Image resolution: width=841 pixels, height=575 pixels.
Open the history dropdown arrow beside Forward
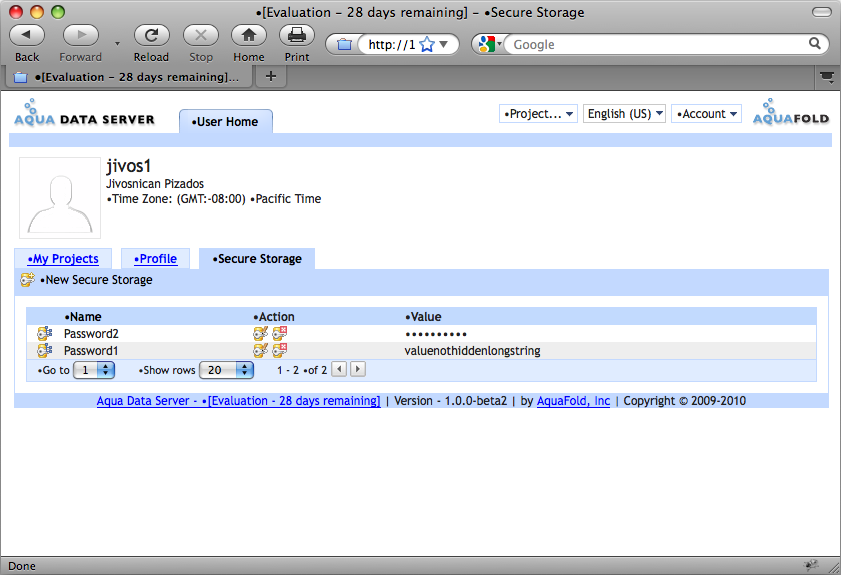click(x=117, y=43)
